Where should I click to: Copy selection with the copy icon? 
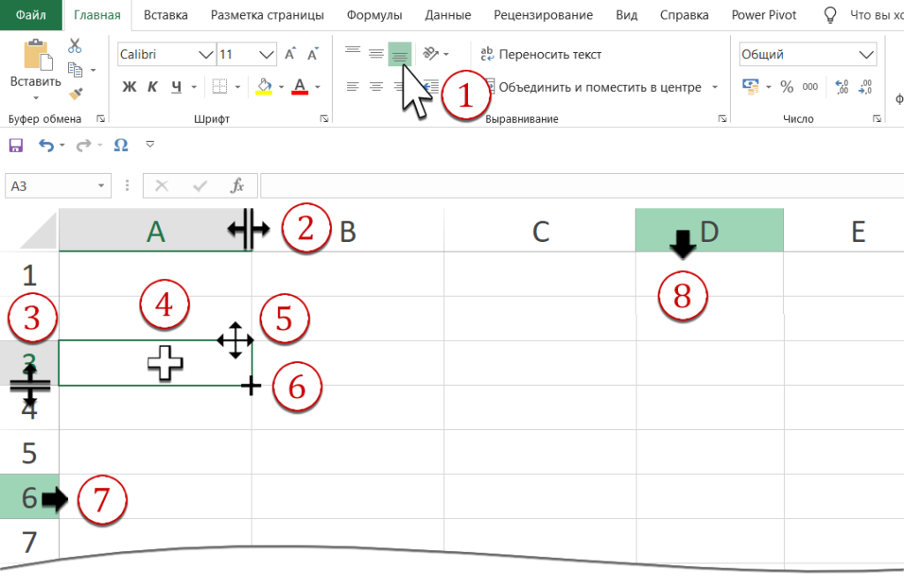pos(75,70)
